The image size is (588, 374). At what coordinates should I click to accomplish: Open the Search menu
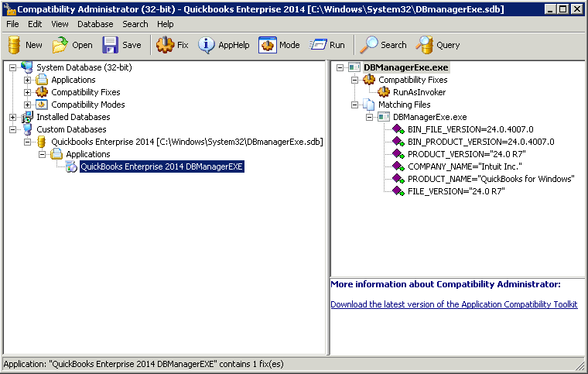click(x=135, y=24)
